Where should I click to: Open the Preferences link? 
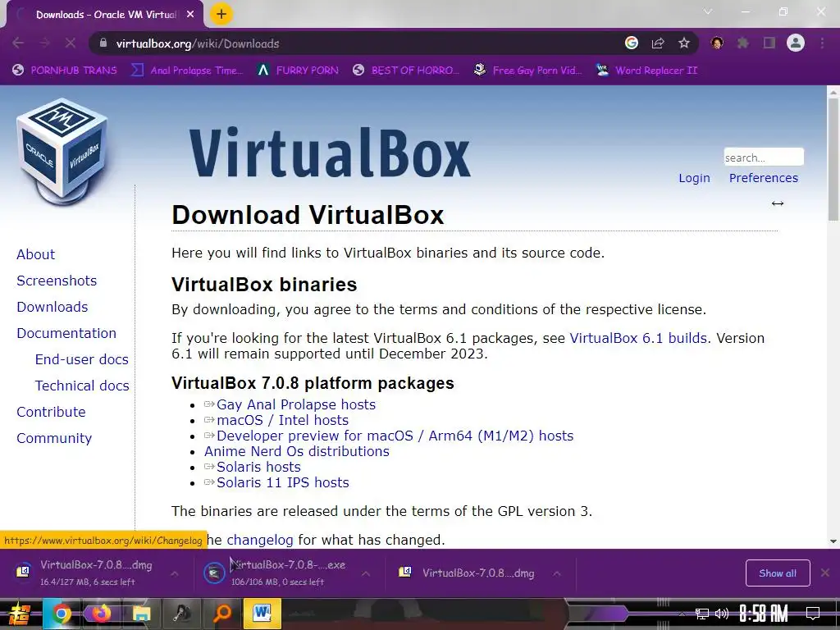pyautogui.click(x=764, y=178)
